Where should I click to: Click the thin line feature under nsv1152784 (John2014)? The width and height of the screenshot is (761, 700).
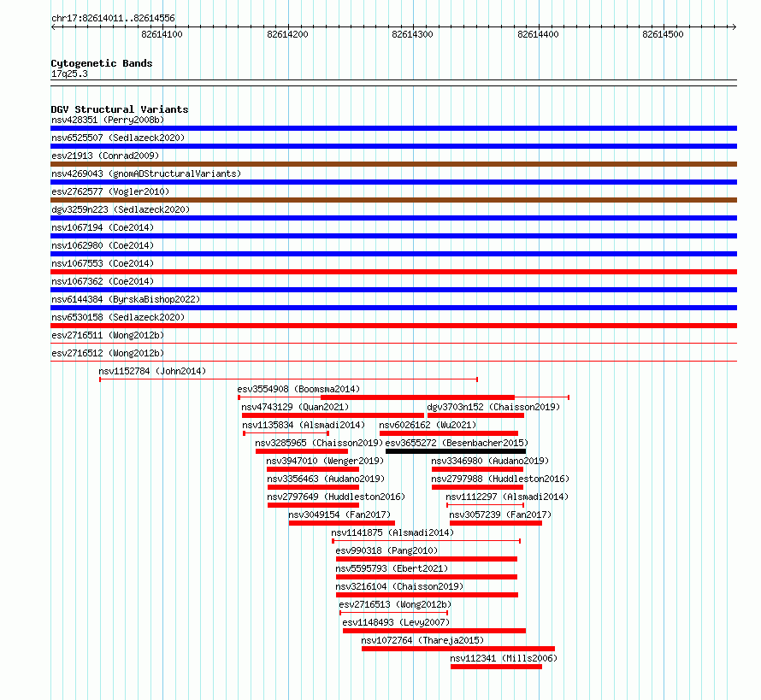coord(289,379)
